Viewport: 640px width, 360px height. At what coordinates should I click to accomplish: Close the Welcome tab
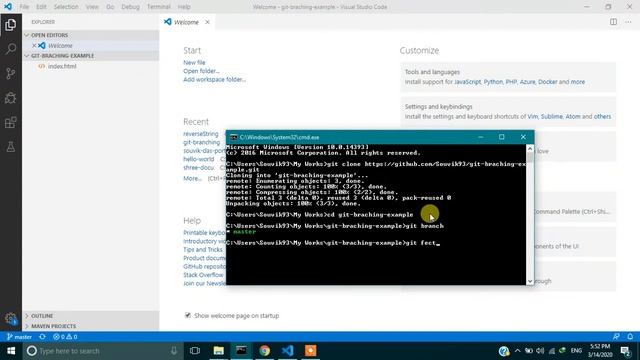(x=207, y=22)
